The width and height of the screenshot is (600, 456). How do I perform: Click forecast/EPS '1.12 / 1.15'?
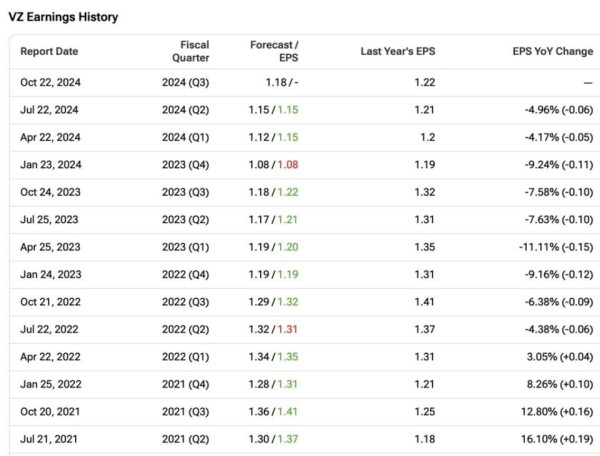point(274,137)
